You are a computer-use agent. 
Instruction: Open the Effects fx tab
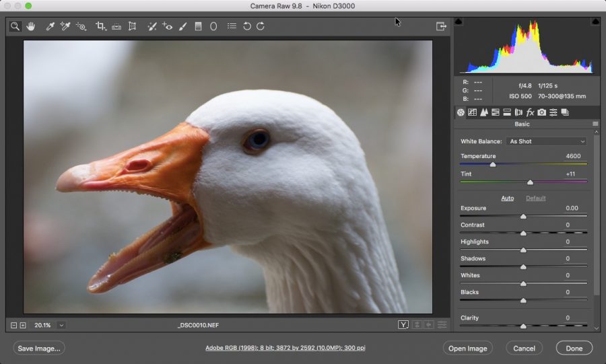pyautogui.click(x=530, y=112)
